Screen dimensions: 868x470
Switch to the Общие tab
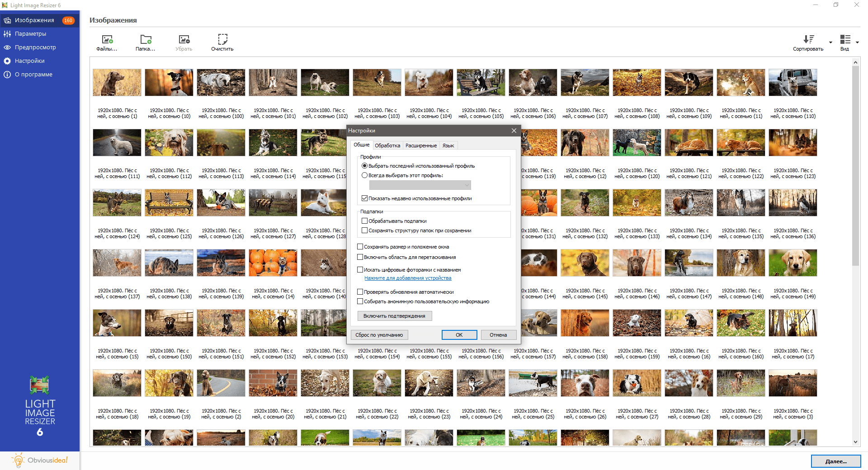coord(362,145)
